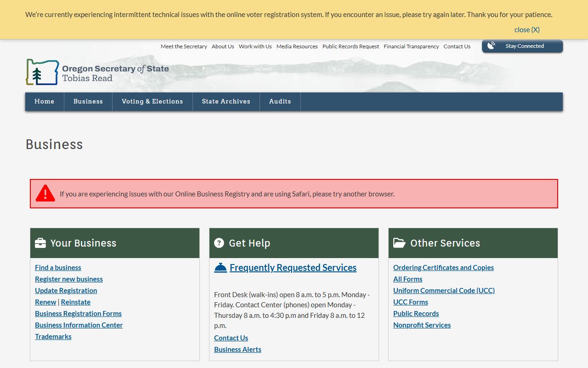The image size is (588, 368).
Task: Open the Trademarks link
Action: (53, 337)
